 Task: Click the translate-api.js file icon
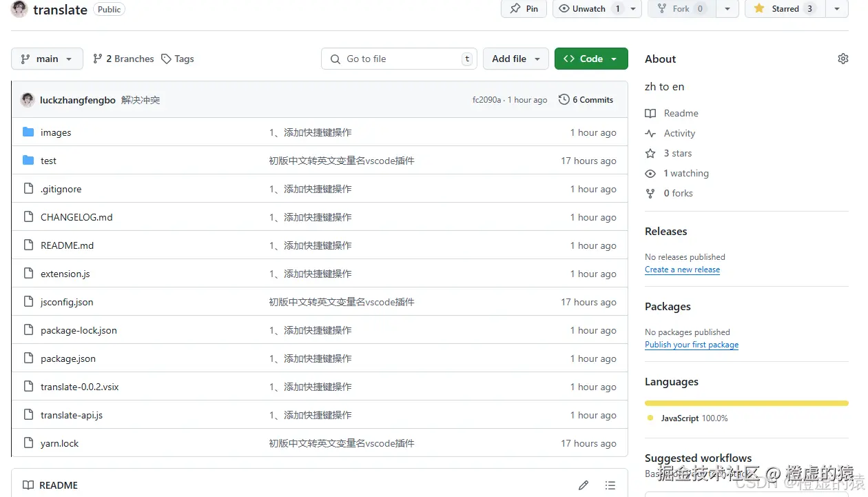click(28, 415)
